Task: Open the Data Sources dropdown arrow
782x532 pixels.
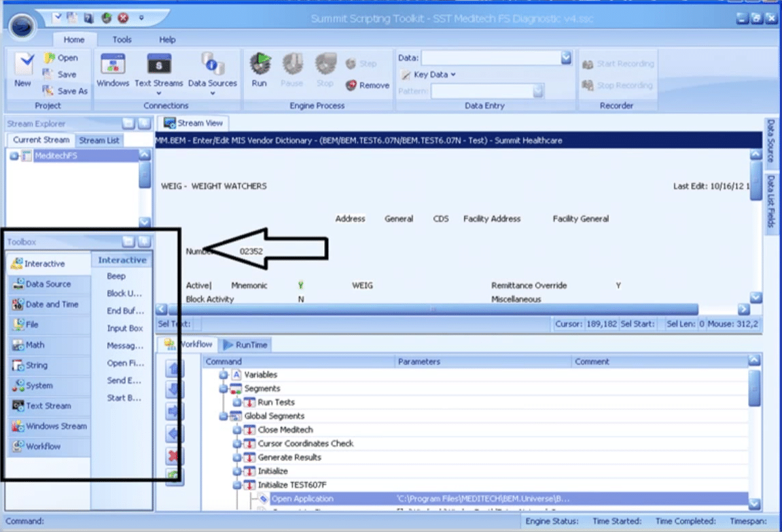Action: (x=213, y=93)
